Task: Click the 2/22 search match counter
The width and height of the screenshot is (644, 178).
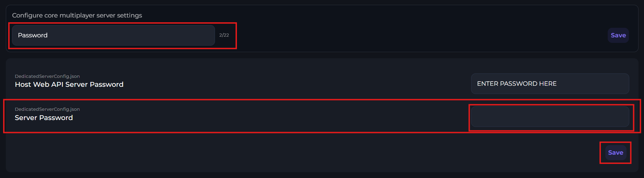Action: click(224, 35)
